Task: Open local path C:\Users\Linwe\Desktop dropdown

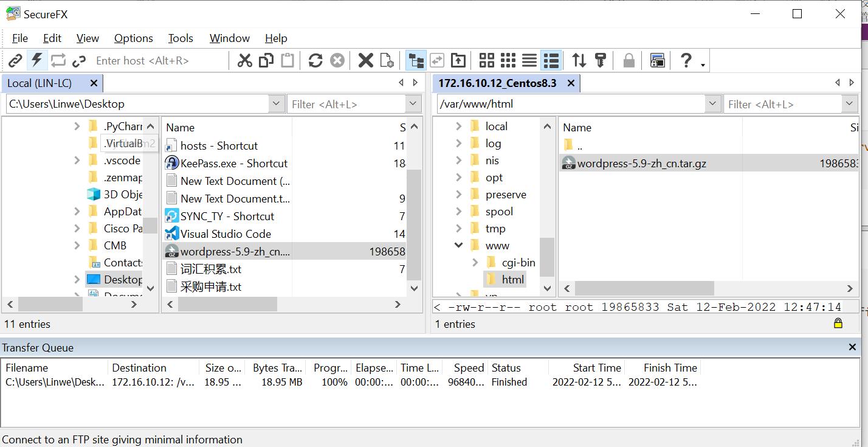Action: pyautogui.click(x=277, y=104)
